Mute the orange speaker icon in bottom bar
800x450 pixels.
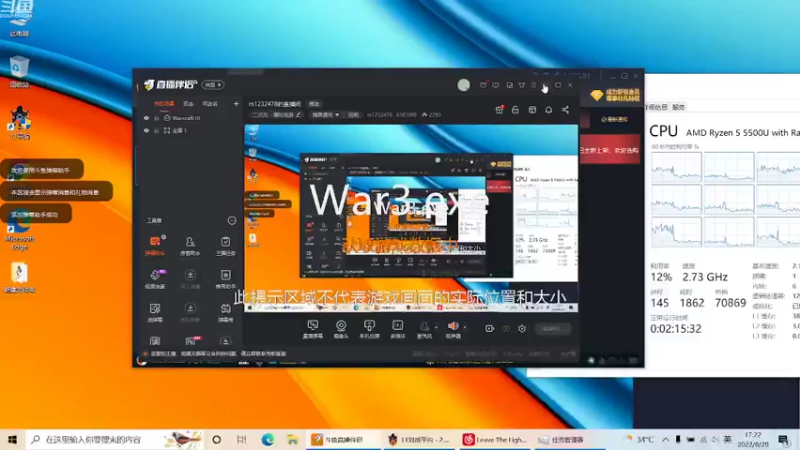click(453, 327)
